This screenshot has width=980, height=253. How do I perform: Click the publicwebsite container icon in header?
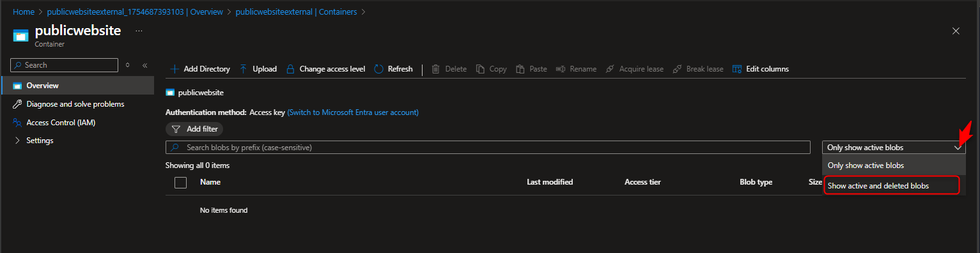tap(21, 36)
